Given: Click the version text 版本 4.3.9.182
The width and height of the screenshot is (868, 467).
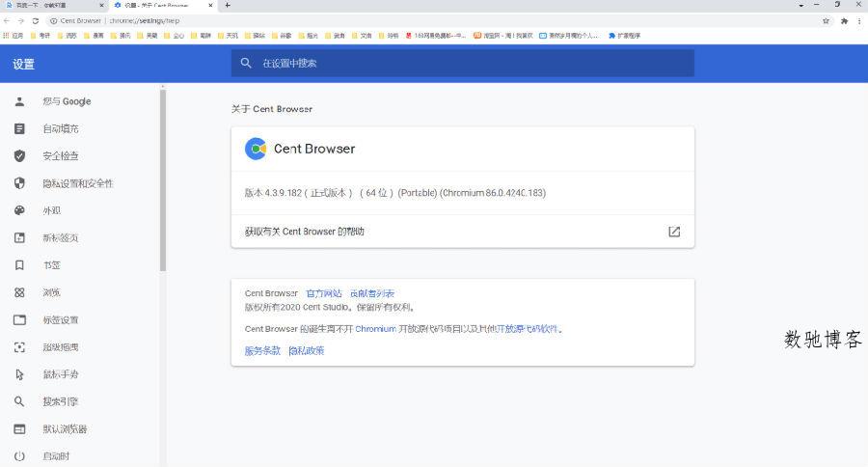Looking at the screenshot, I should 274,193.
